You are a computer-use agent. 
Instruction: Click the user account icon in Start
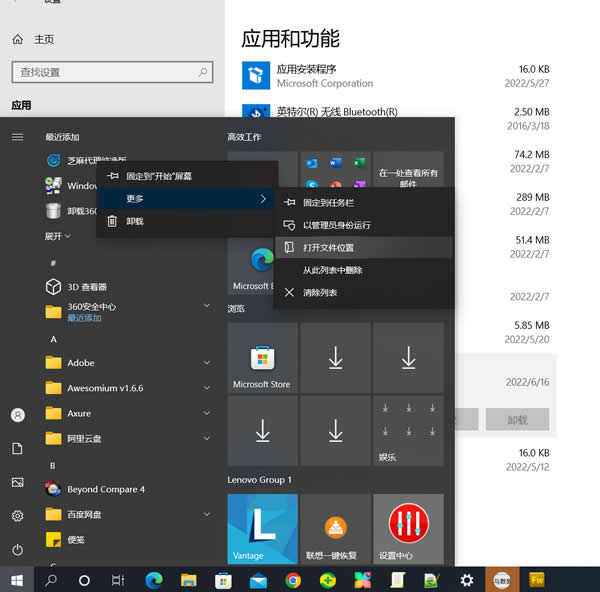[x=18, y=415]
